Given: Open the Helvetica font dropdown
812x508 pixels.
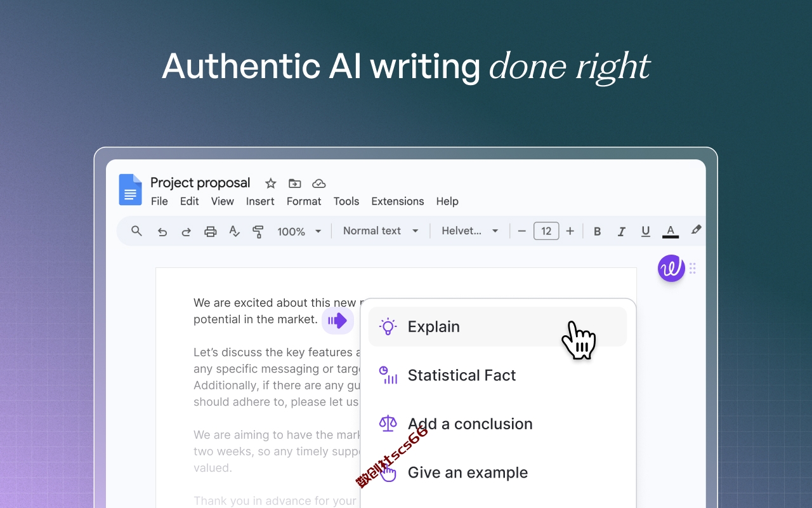Looking at the screenshot, I should (470, 231).
